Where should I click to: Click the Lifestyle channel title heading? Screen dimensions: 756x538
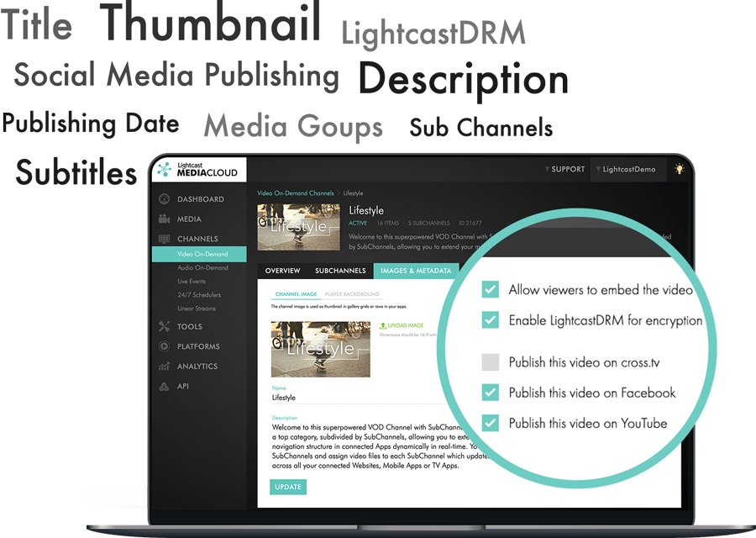(x=366, y=210)
